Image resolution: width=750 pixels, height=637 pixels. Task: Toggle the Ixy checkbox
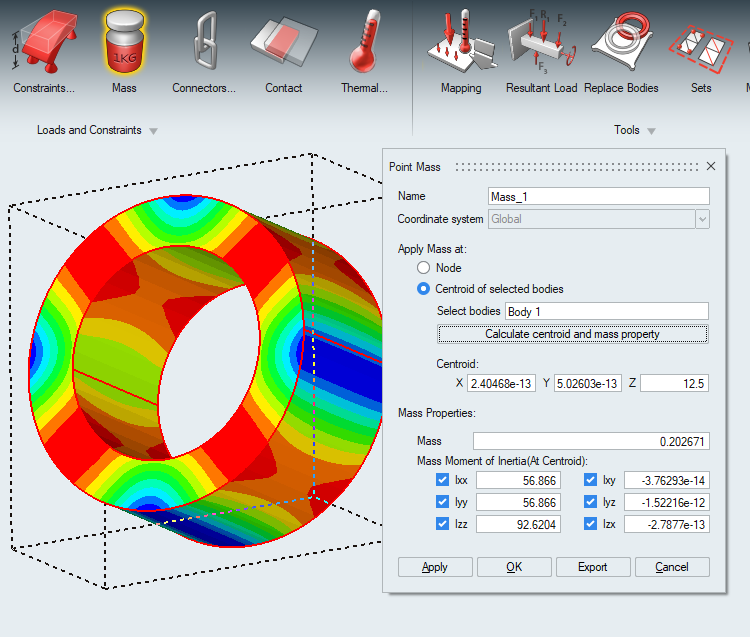pos(590,480)
